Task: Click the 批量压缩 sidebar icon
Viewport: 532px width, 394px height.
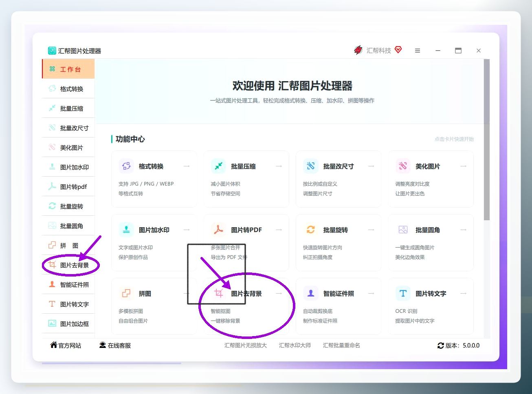Action: pos(52,108)
